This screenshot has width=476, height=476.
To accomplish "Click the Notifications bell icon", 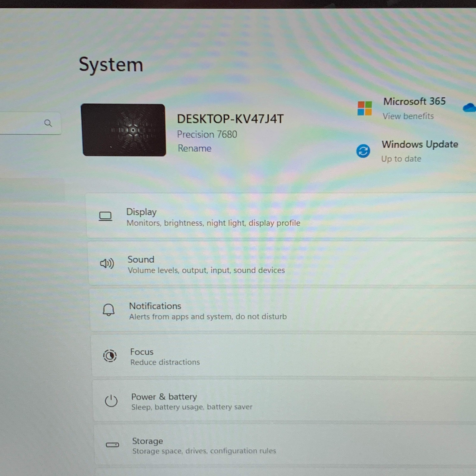I will click(x=109, y=310).
